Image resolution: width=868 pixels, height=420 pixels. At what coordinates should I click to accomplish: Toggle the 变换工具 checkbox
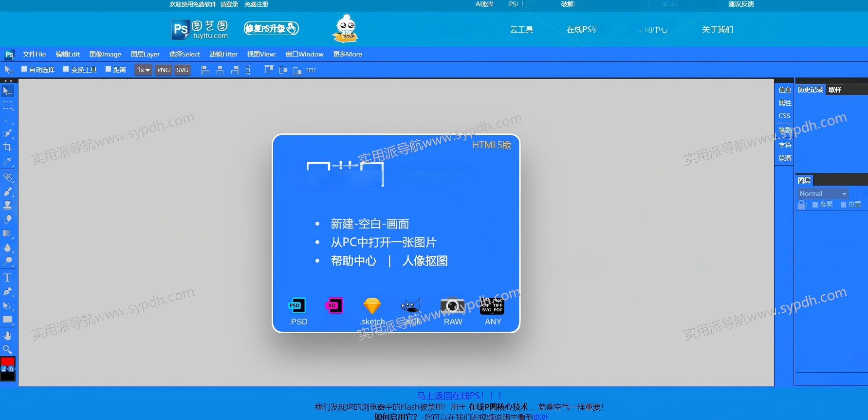click(x=66, y=69)
